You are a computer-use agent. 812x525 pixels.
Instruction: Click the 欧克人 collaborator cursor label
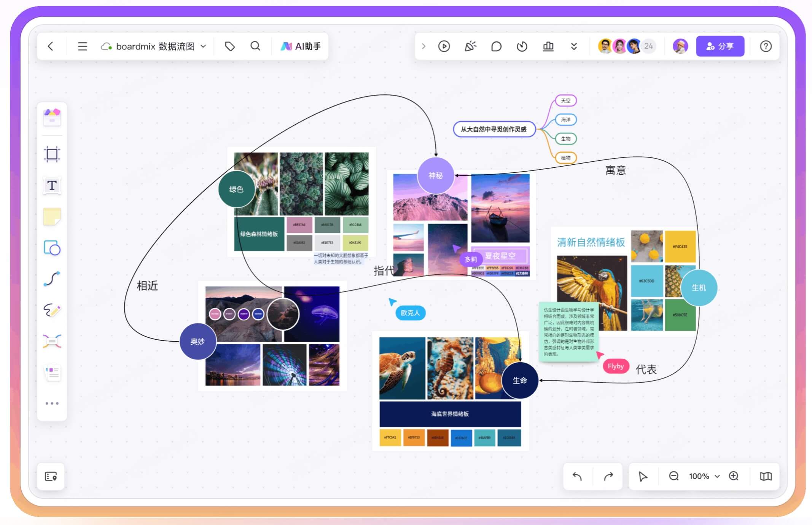pos(410,313)
